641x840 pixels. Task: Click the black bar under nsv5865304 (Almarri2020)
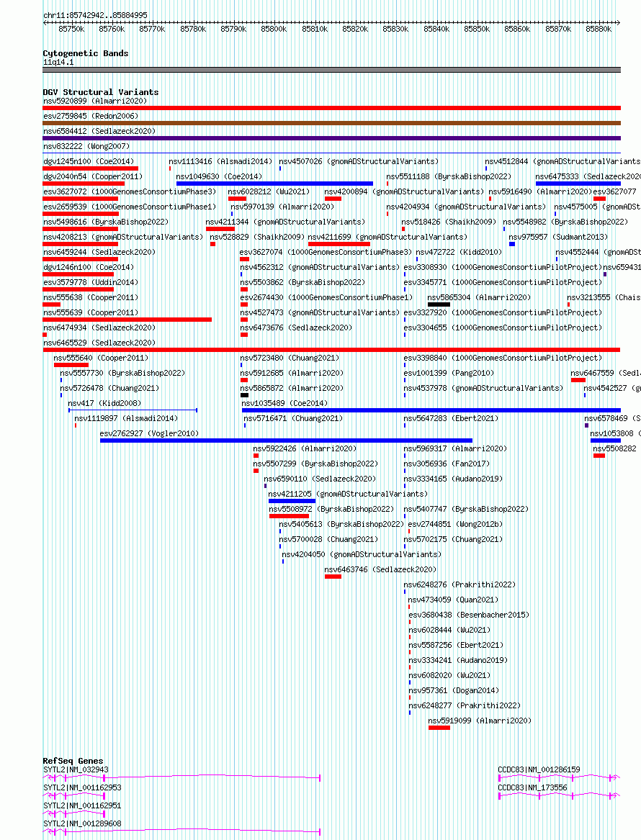tap(439, 304)
